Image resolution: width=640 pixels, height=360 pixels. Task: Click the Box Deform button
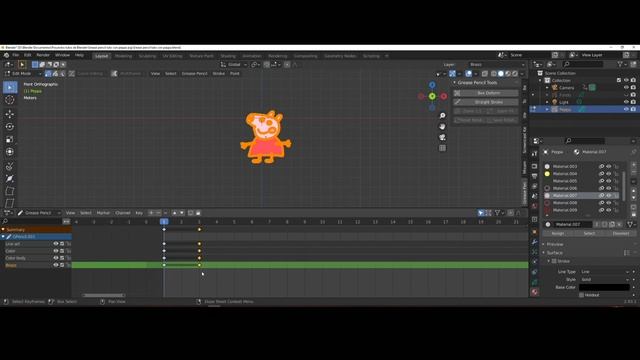coord(486,93)
